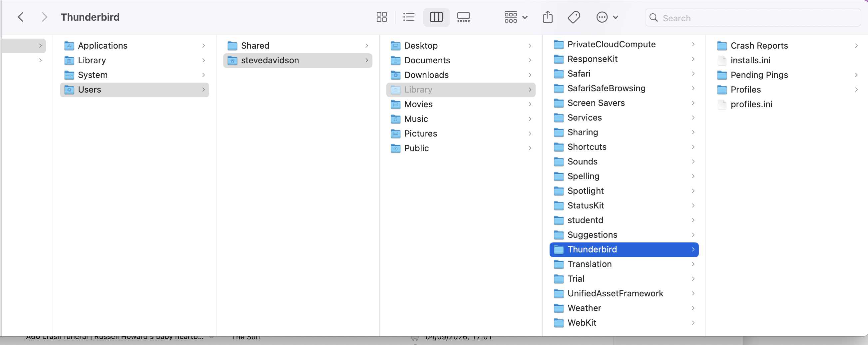Click the Pending Pings folder icon
Viewport: 868px width, 345px height.
pyautogui.click(x=722, y=75)
